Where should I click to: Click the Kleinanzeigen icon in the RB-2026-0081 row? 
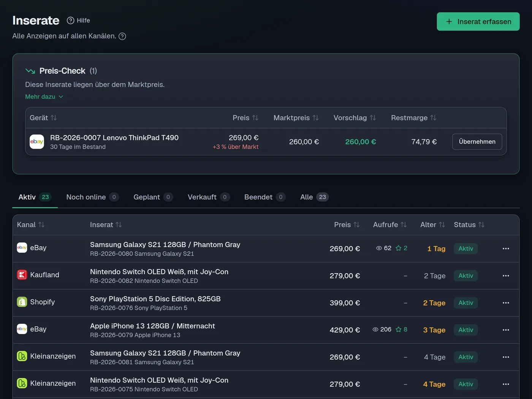(x=22, y=356)
